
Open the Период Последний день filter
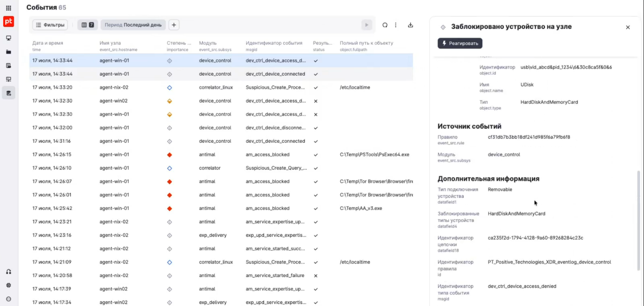pyautogui.click(x=133, y=25)
